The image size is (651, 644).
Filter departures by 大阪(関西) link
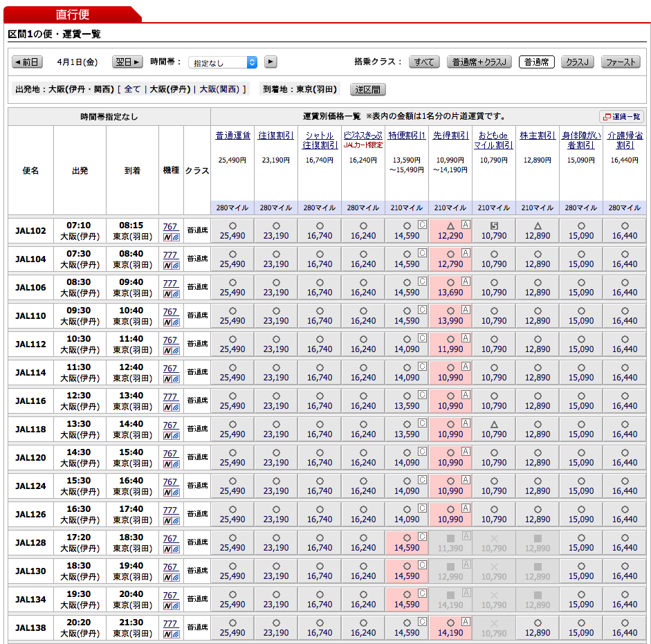click(x=219, y=89)
